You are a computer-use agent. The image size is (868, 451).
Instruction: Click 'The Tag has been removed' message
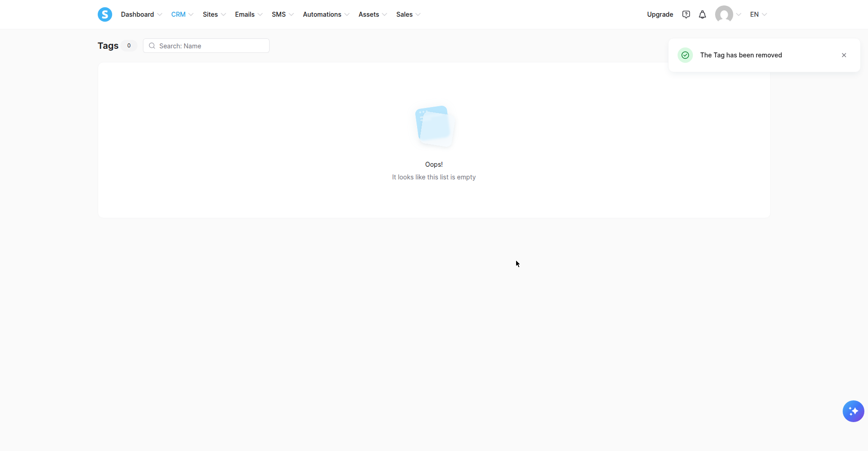click(x=741, y=55)
